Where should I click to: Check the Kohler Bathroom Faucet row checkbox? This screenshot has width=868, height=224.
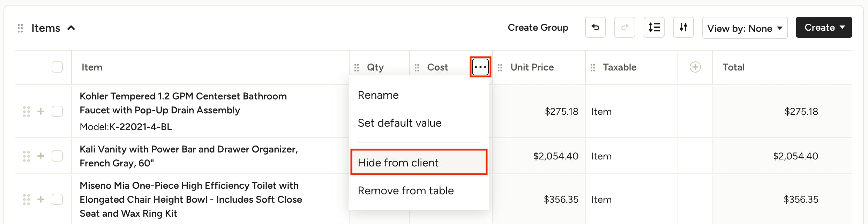[x=57, y=111]
